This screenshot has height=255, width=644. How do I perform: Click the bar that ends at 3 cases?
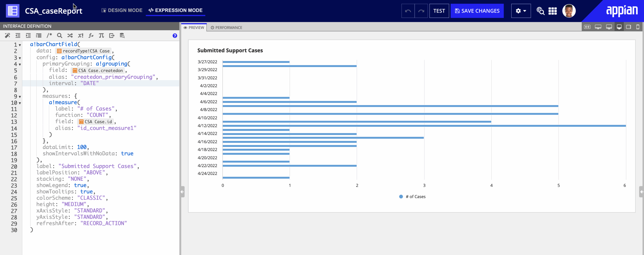pyautogui.click(x=323, y=138)
